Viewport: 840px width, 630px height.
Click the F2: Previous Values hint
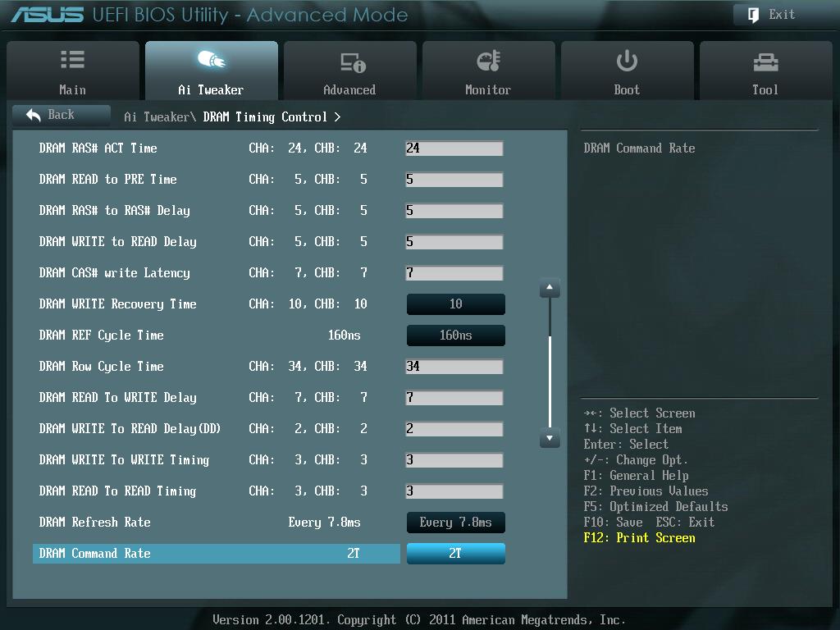(x=646, y=491)
